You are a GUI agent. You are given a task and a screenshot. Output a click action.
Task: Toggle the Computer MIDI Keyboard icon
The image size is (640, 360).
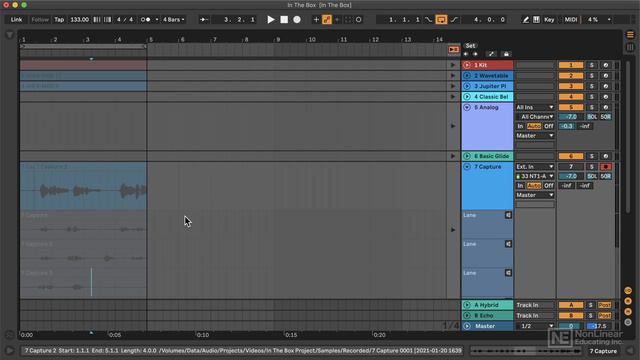(x=536, y=19)
